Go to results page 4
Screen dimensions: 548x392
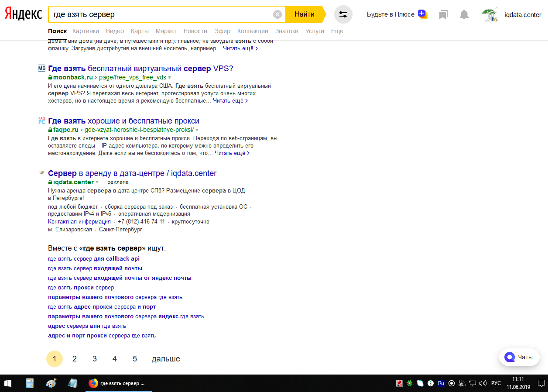(x=115, y=359)
